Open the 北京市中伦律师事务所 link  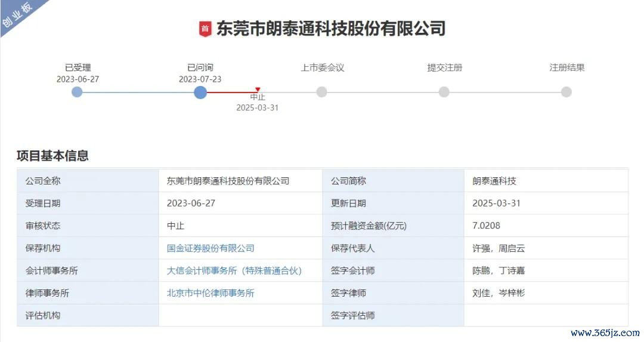click(x=210, y=293)
